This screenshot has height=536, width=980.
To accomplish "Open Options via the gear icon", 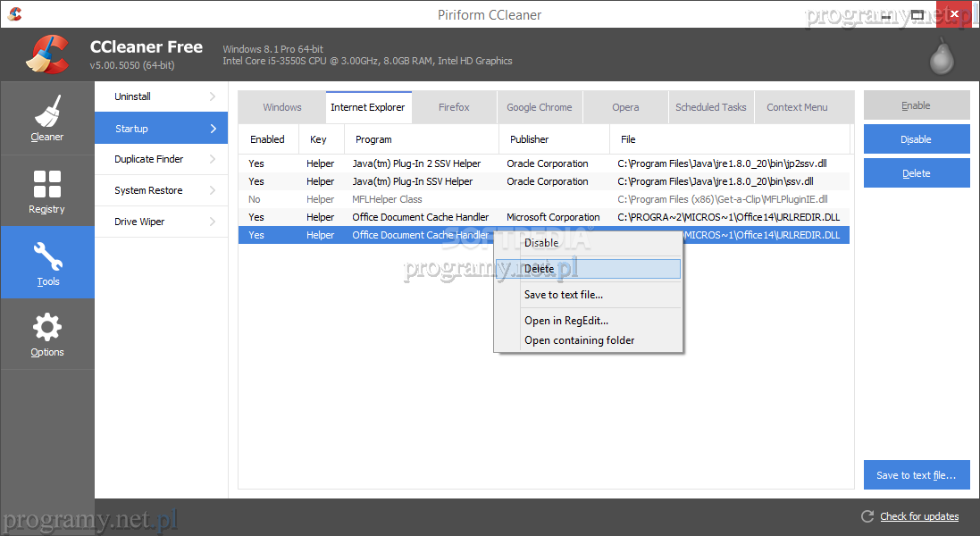I will pyautogui.click(x=46, y=327).
